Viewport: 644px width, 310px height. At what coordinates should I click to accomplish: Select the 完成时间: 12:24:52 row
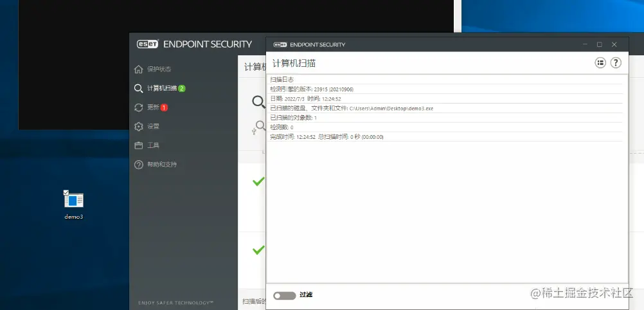coord(445,136)
